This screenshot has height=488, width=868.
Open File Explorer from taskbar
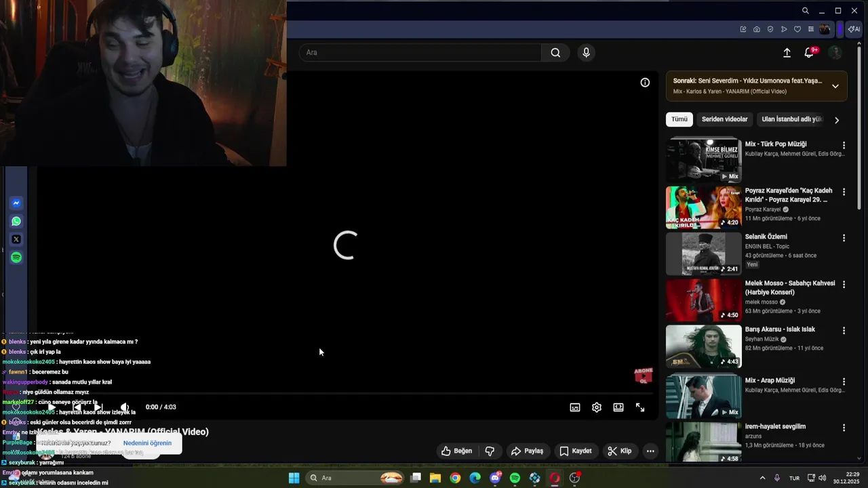(435, 478)
